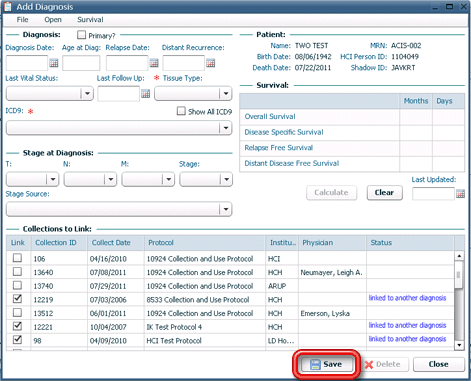Viewport: 471px width, 381px height.
Task: Sort by Status column header
Action: (410, 243)
